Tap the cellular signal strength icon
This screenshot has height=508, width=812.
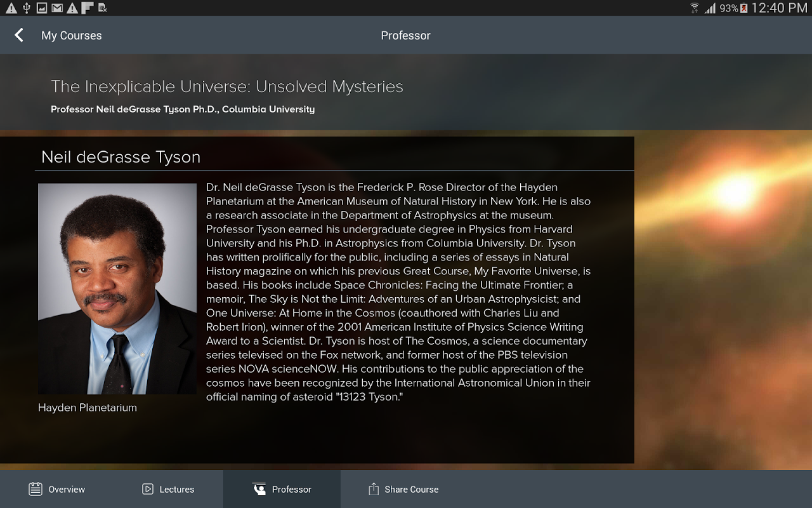click(x=710, y=8)
